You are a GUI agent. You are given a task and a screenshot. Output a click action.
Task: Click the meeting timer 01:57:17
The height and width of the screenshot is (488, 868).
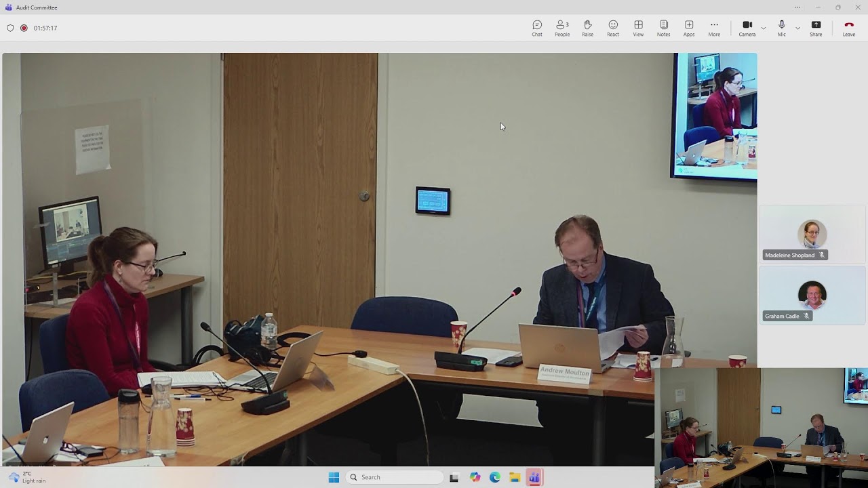pyautogui.click(x=45, y=28)
